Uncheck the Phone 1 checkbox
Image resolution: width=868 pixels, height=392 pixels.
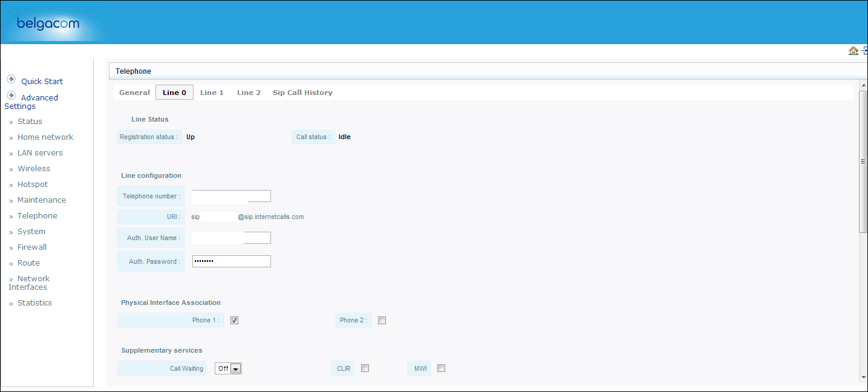tap(234, 321)
